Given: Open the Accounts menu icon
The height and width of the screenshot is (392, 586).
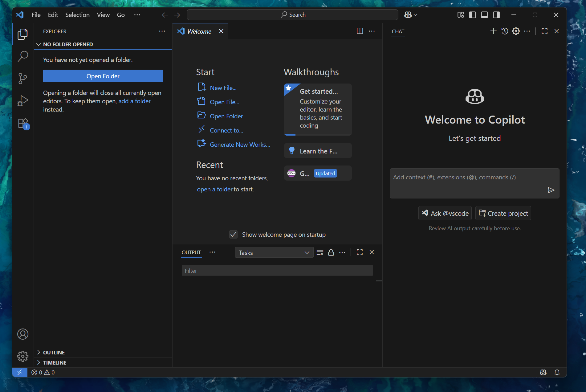Looking at the screenshot, I should 22,334.
